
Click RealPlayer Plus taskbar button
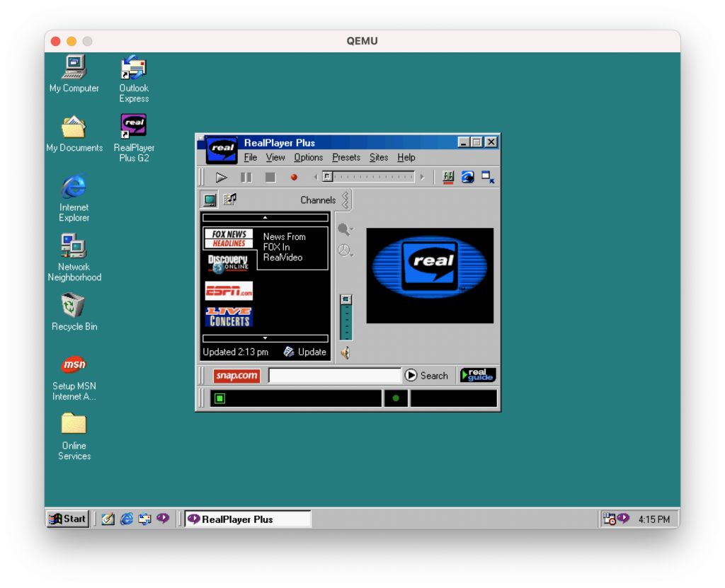pos(248,519)
